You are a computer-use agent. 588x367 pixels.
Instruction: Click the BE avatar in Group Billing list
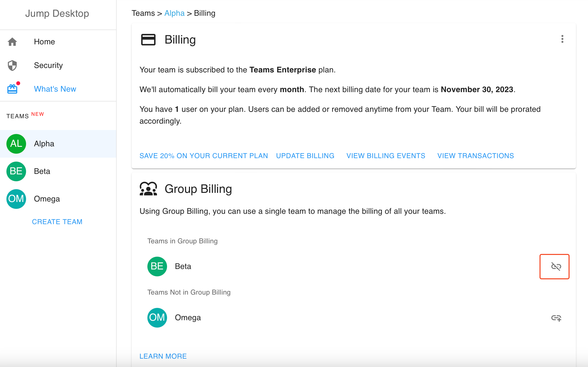pyautogui.click(x=157, y=266)
